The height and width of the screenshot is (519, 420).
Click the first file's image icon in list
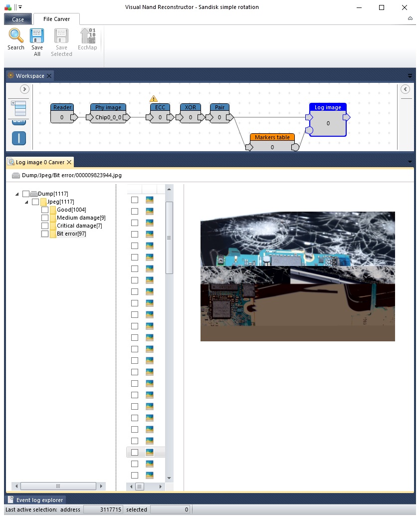(x=150, y=200)
